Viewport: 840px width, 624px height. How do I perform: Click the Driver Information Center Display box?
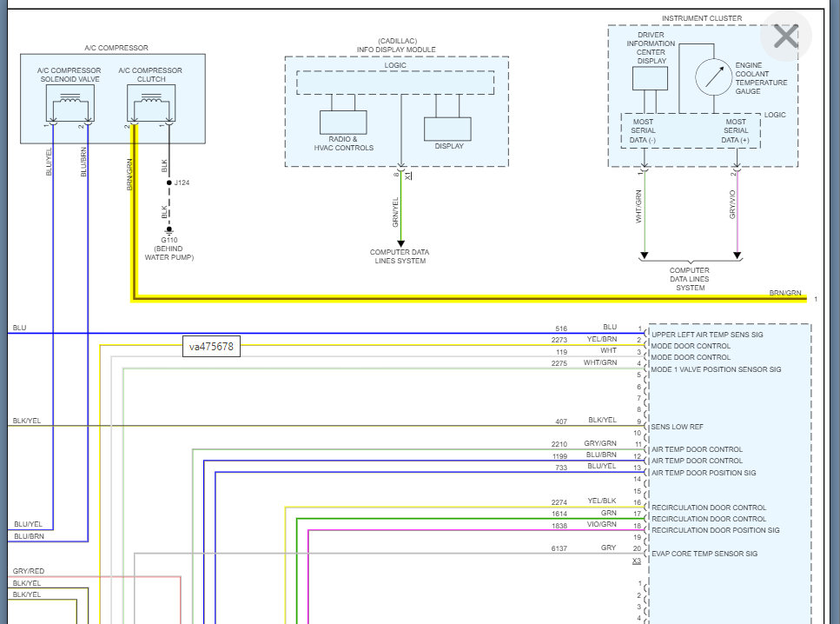(650, 78)
